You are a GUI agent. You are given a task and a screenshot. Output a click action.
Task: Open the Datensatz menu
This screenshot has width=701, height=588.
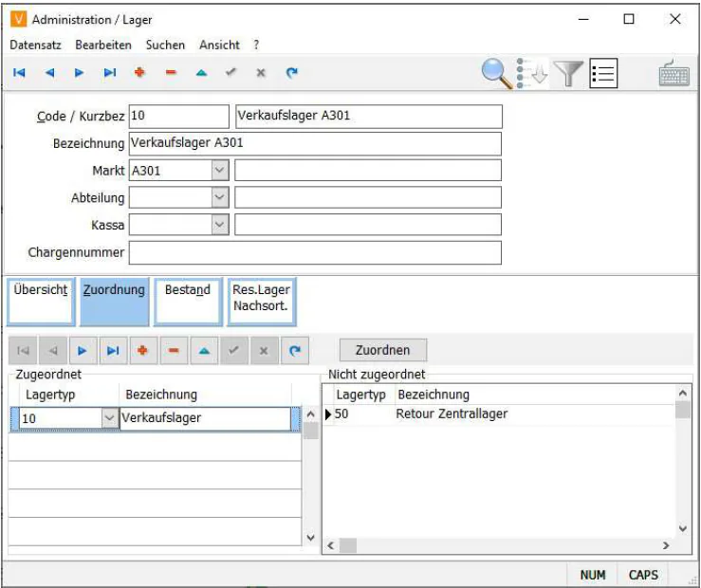(35, 45)
